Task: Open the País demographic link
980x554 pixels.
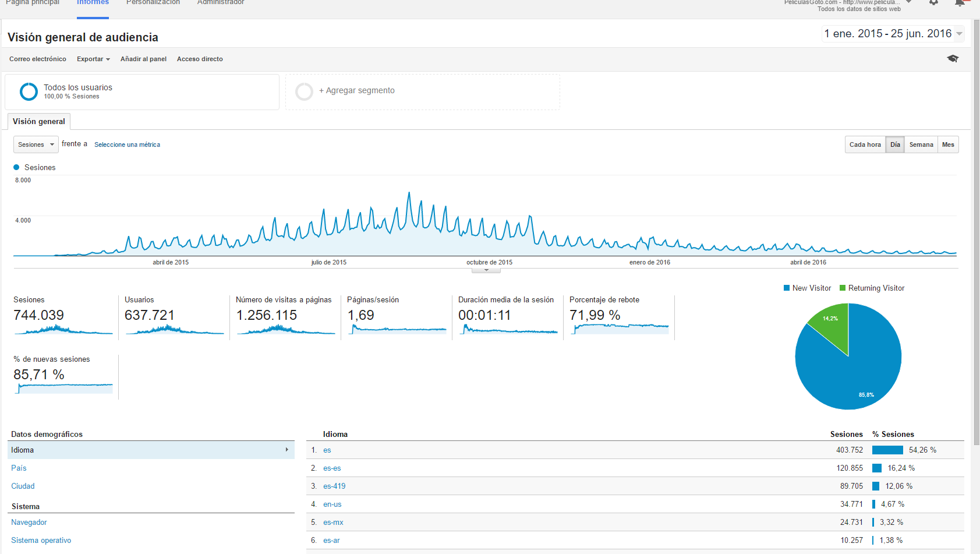Action: 19,468
